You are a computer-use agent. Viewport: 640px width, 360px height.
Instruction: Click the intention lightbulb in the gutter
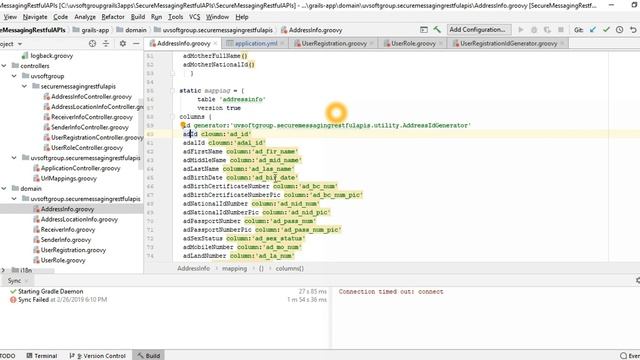pos(183,125)
